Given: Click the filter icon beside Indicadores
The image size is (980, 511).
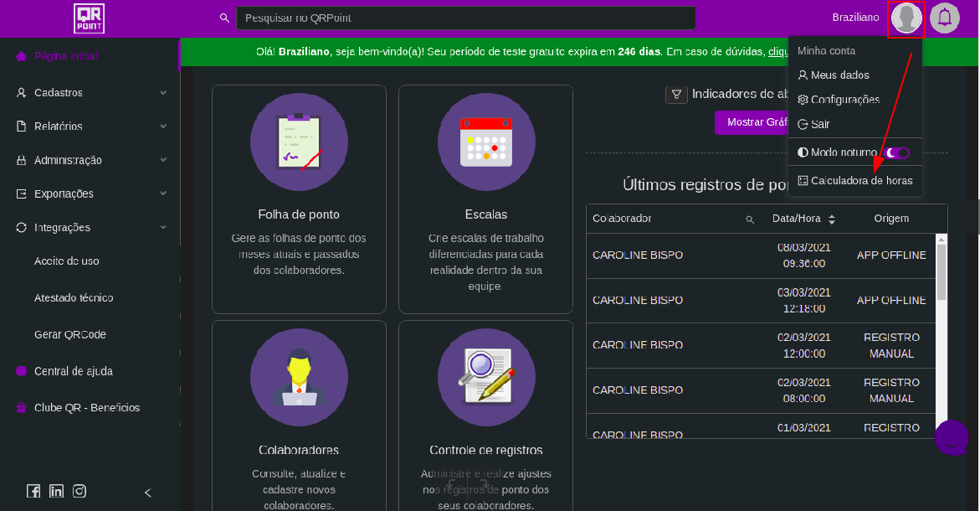Looking at the screenshot, I should coord(676,95).
